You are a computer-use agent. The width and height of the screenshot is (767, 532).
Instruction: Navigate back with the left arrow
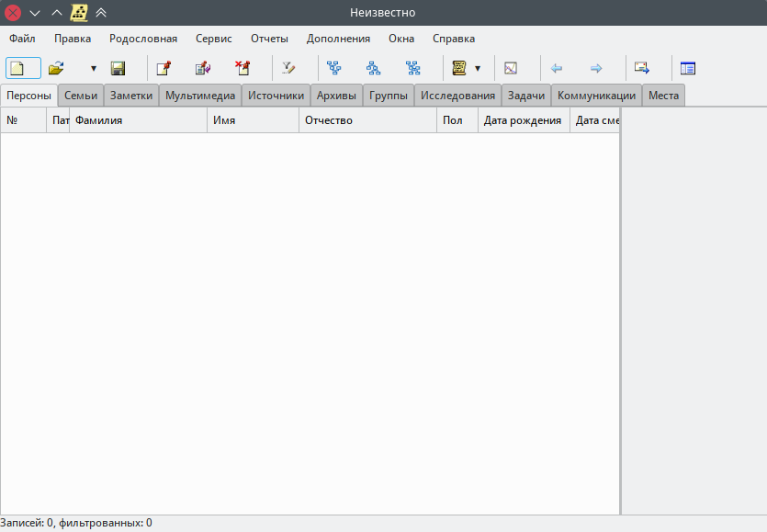point(556,68)
